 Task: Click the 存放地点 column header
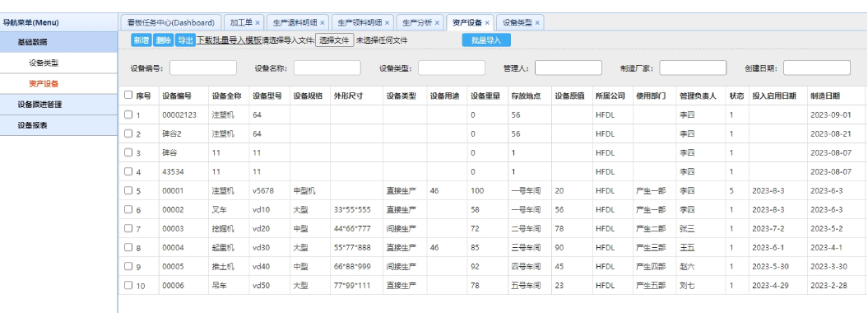pyautogui.click(x=526, y=96)
